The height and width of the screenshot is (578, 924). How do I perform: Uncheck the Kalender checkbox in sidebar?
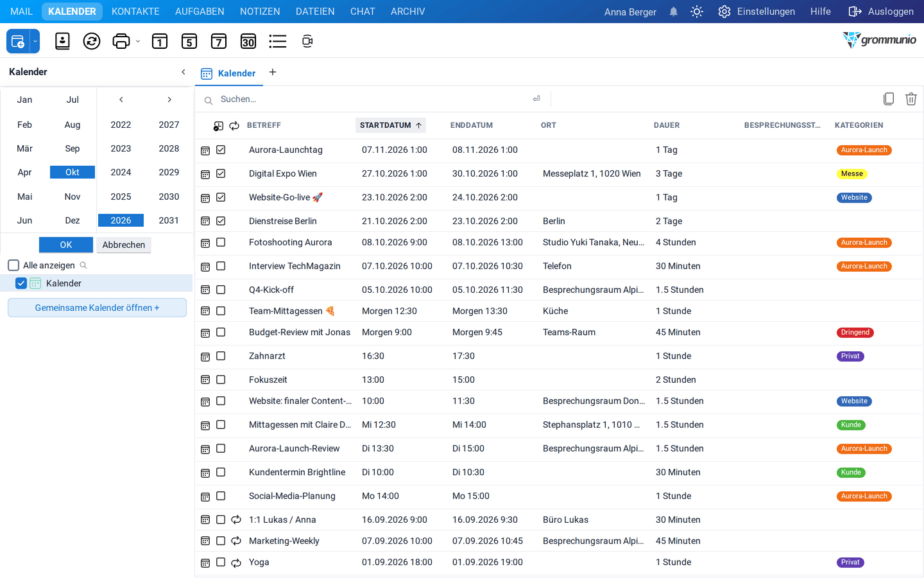point(21,283)
